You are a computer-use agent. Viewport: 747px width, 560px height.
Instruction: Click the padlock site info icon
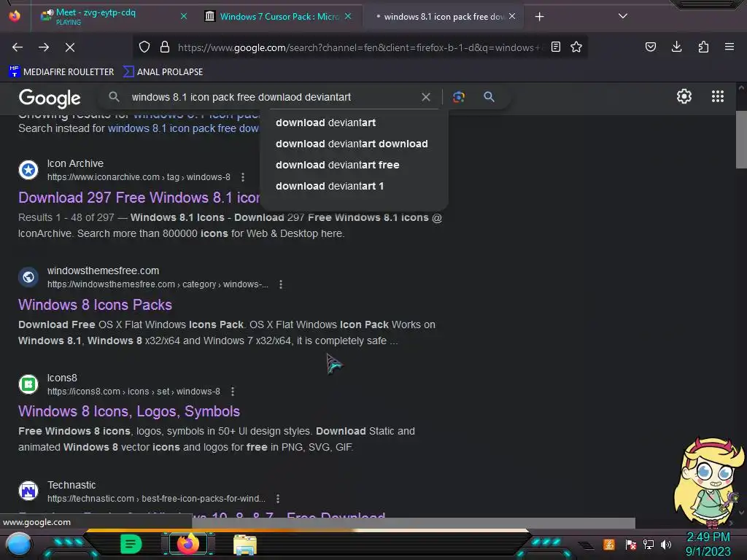coord(165,47)
